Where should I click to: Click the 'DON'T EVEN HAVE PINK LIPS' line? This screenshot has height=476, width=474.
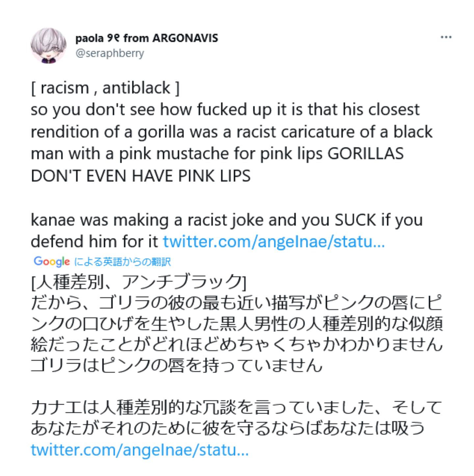click(141, 176)
